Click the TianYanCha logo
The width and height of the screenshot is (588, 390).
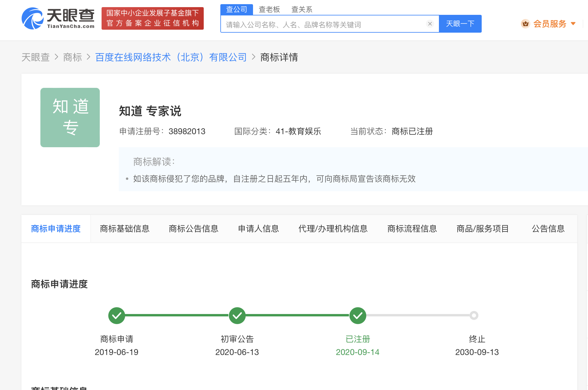point(58,18)
